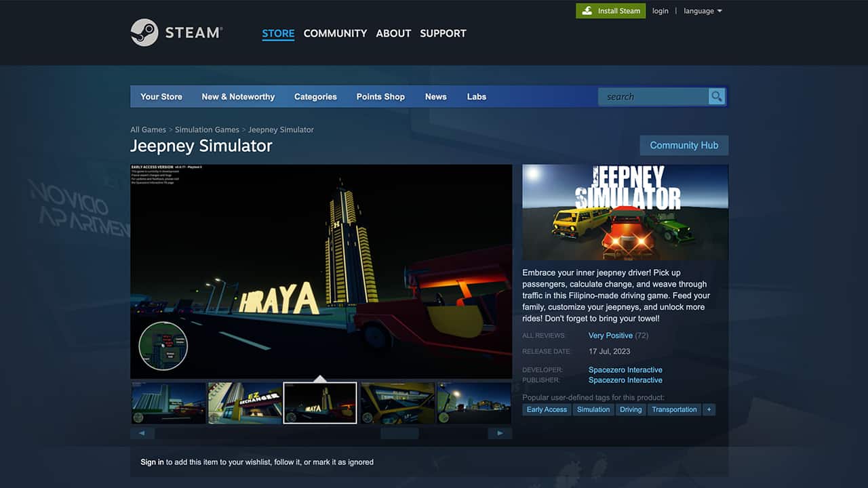Image resolution: width=868 pixels, height=488 pixels.
Task: Select the first screenshot thumbnail
Action: (x=168, y=403)
